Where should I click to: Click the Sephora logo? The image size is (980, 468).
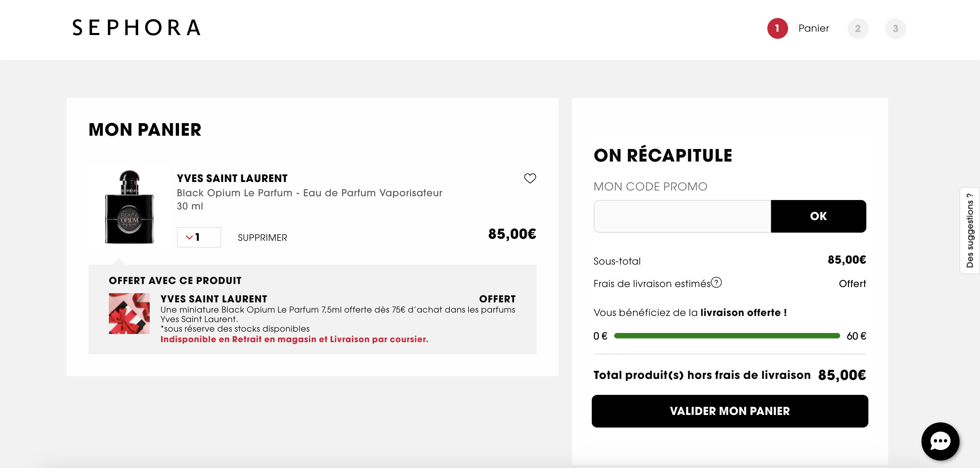[x=136, y=28]
